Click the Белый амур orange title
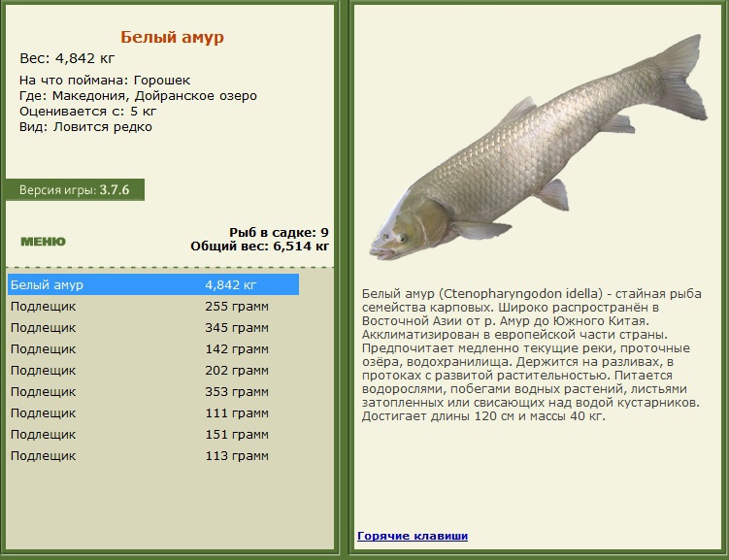729x560 pixels. pyautogui.click(x=172, y=37)
